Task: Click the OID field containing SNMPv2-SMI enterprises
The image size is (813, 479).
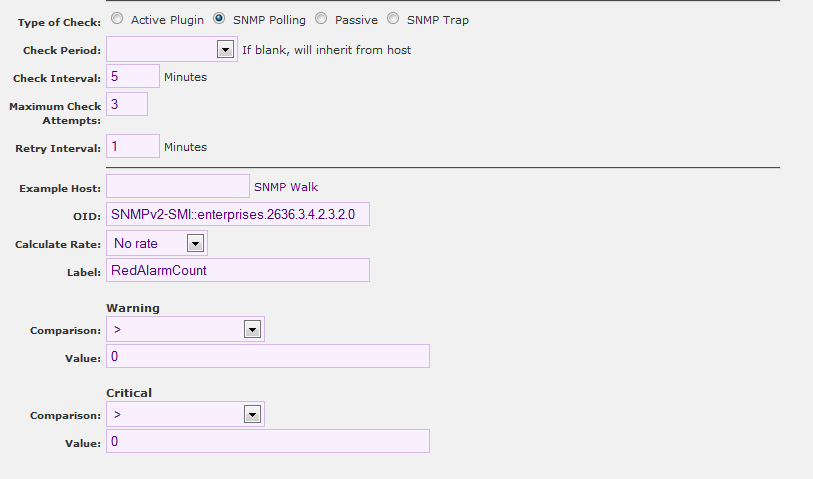Action: 237,214
